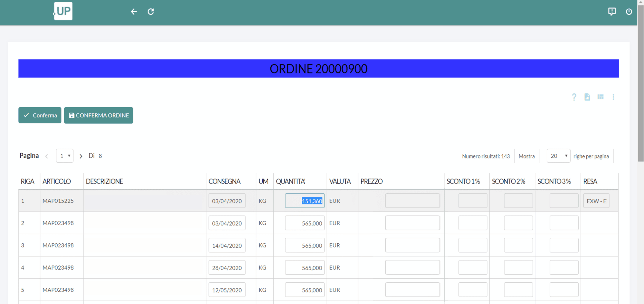Open the feedback message icon

click(x=612, y=12)
